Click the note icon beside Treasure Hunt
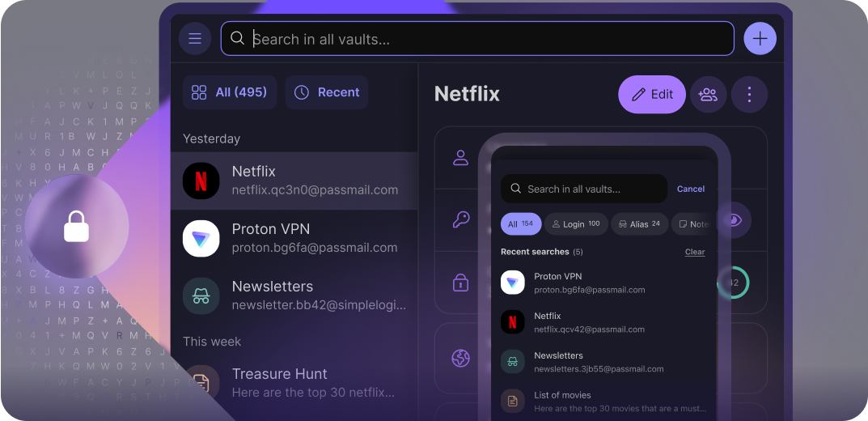 (201, 383)
